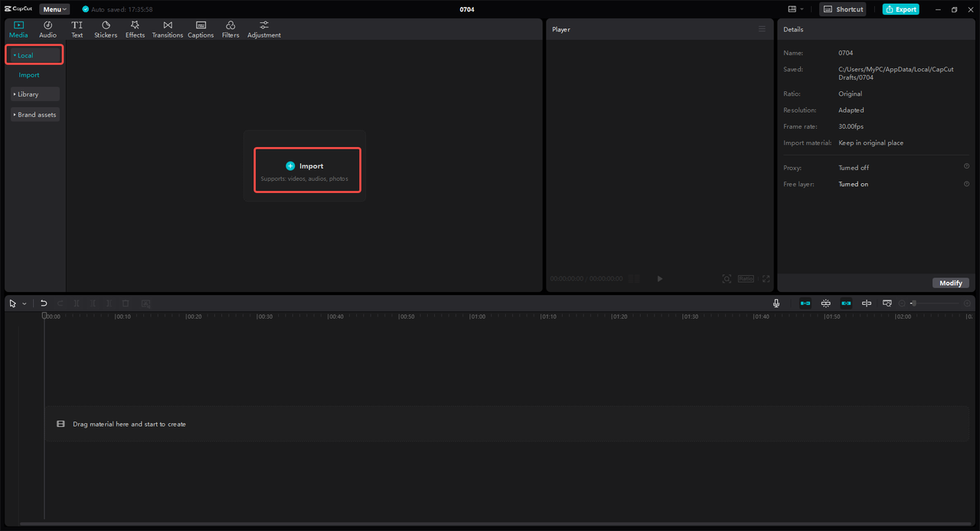Click the player zoom-to-fit icon
Image resolution: width=980 pixels, height=531 pixels.
click(x=727, y=279)
